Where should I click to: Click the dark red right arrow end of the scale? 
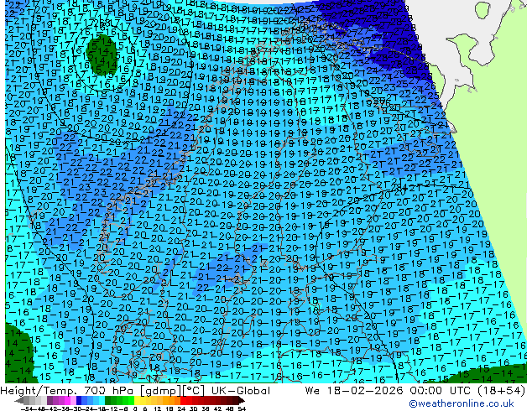click(x=241, y=400)
